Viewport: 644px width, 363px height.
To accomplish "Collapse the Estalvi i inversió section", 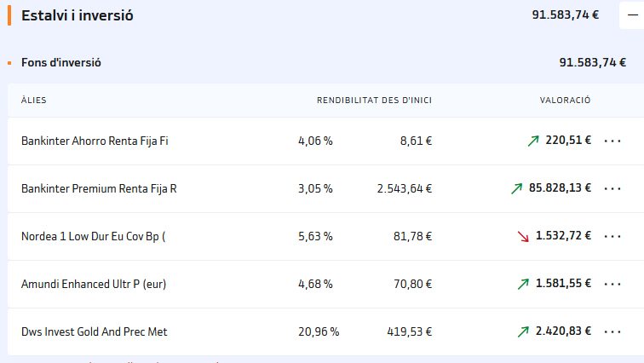I will pos(632,15).
